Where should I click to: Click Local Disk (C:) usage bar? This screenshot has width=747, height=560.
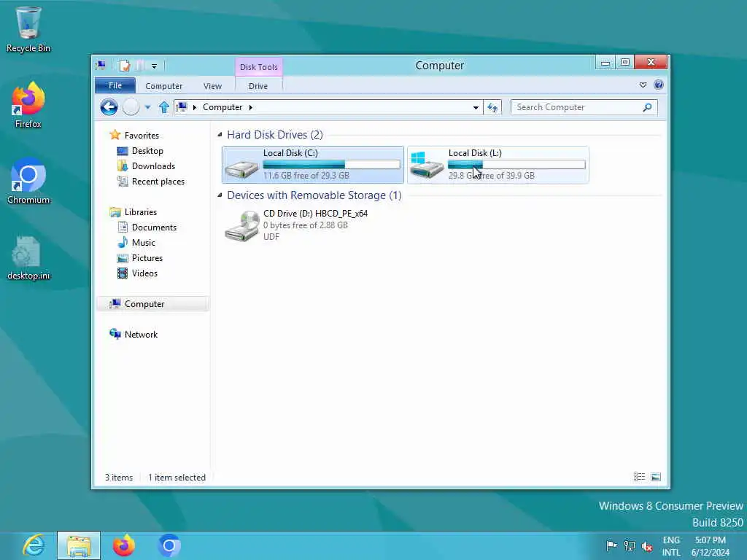coord(331,164)
